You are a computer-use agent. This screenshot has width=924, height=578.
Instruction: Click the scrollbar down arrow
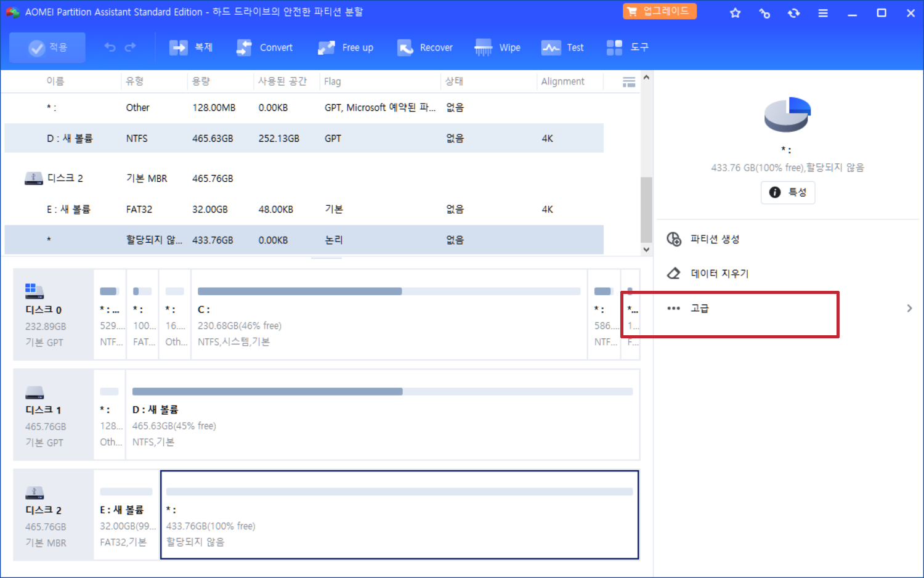click(x=646, y=250)
